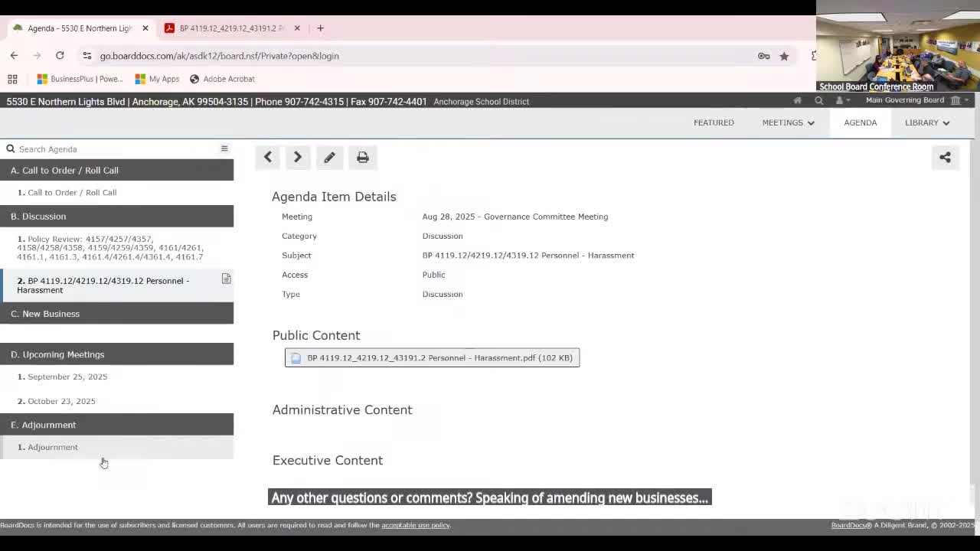980x551 pixels.
Task: Click the BoardDocs home icon
Action: click(797, 100)
